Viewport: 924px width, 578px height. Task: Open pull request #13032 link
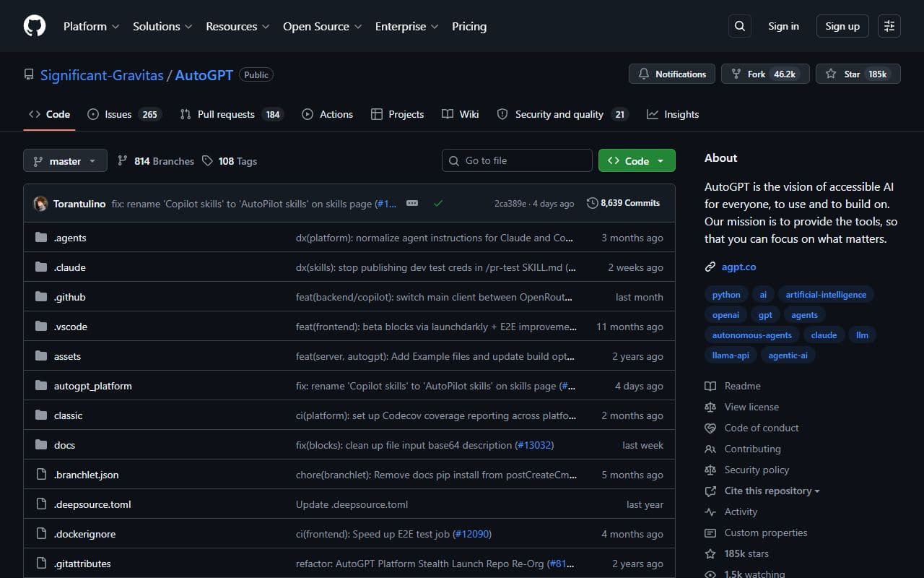(534, 445)
